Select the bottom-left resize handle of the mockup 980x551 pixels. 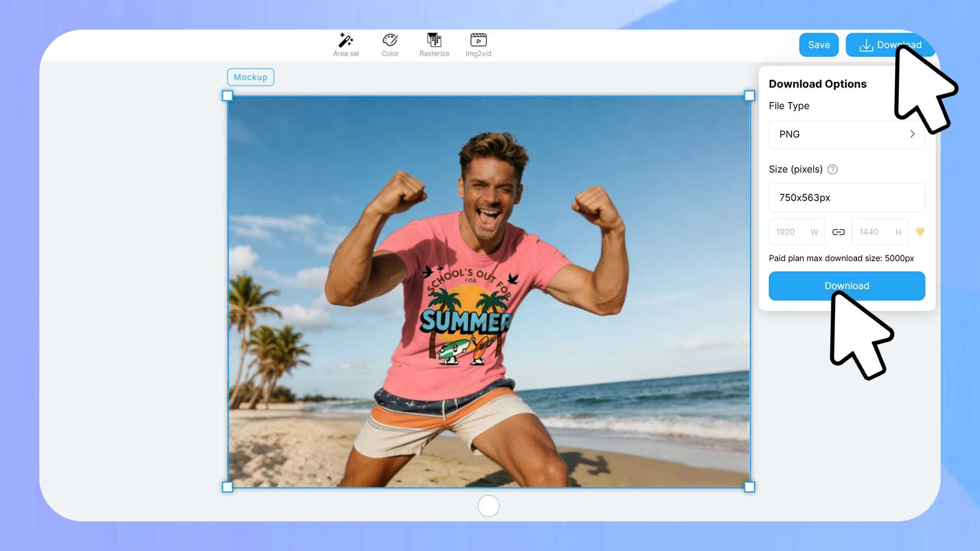click(228, 487)
